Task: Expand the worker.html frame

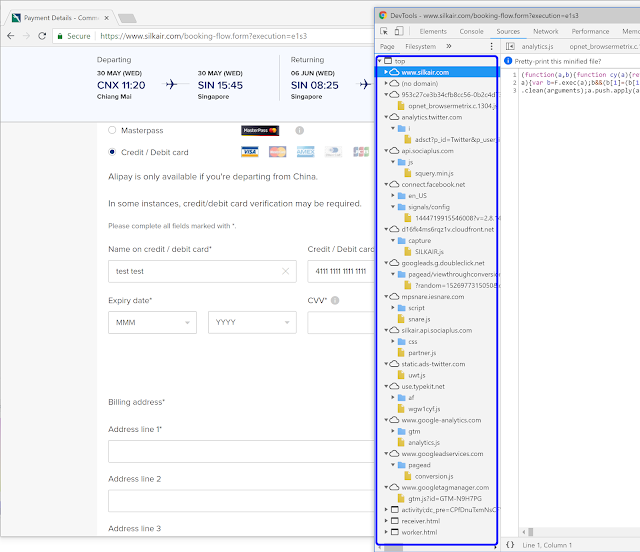Action: click(386, 532)
